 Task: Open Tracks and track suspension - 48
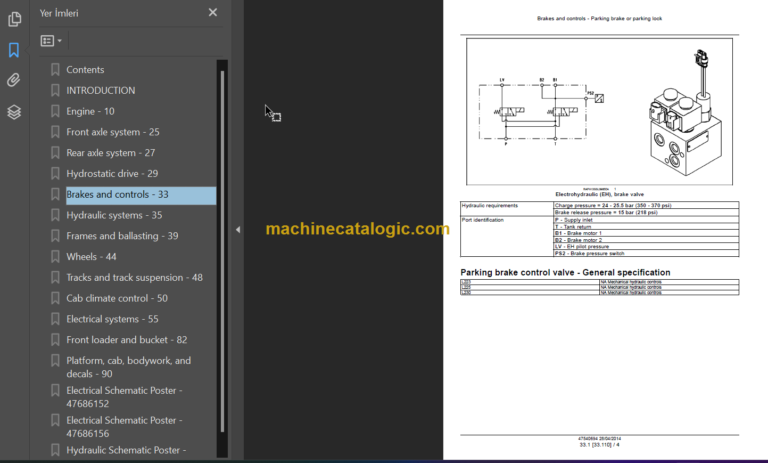pyautogui.click(x=134, y=277)
